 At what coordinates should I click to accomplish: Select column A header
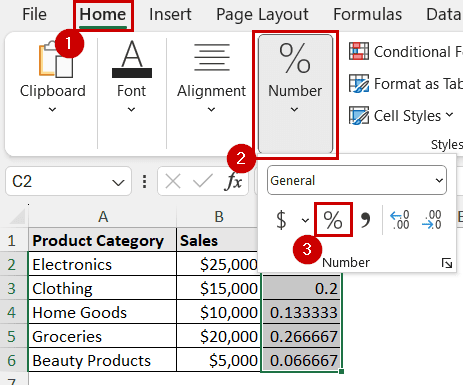pos(103,217)
